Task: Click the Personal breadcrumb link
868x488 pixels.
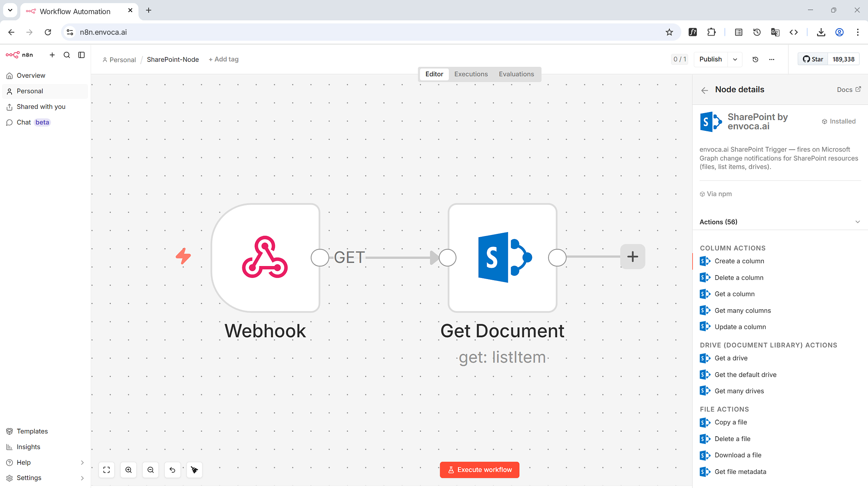Action: click(119, 60)
